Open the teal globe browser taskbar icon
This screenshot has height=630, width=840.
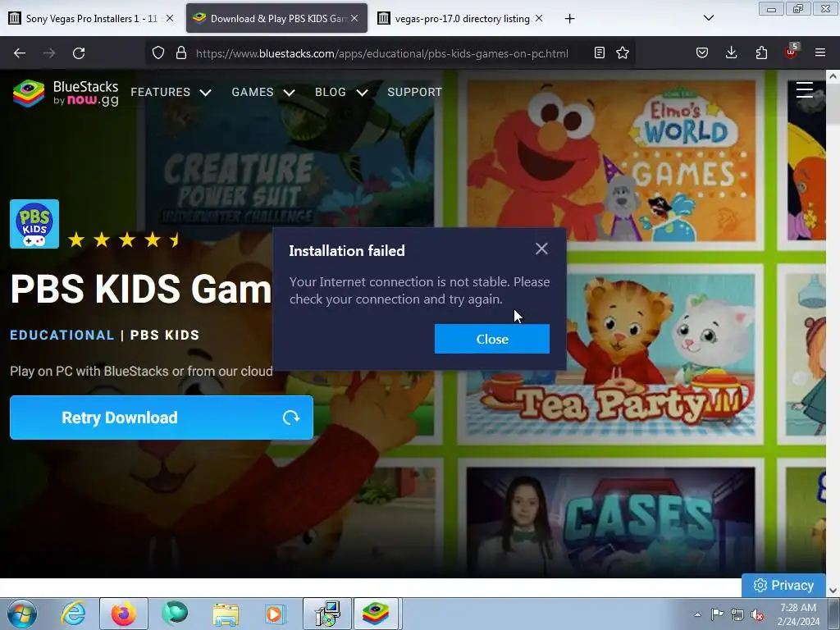[175, 614]
